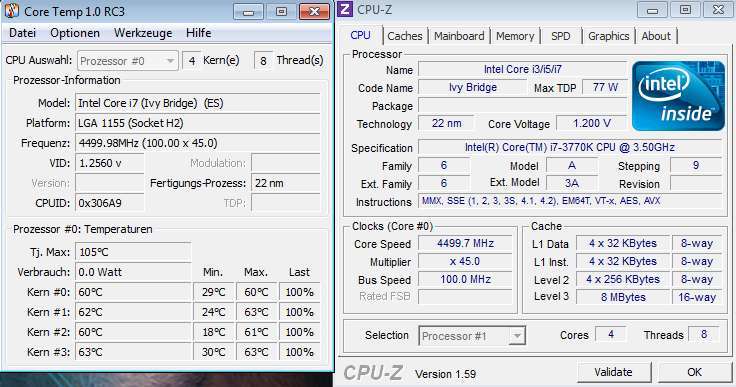
Task: Click the Platform field LGA 1155 (Socket H2)
Action: tap(198, 123)
